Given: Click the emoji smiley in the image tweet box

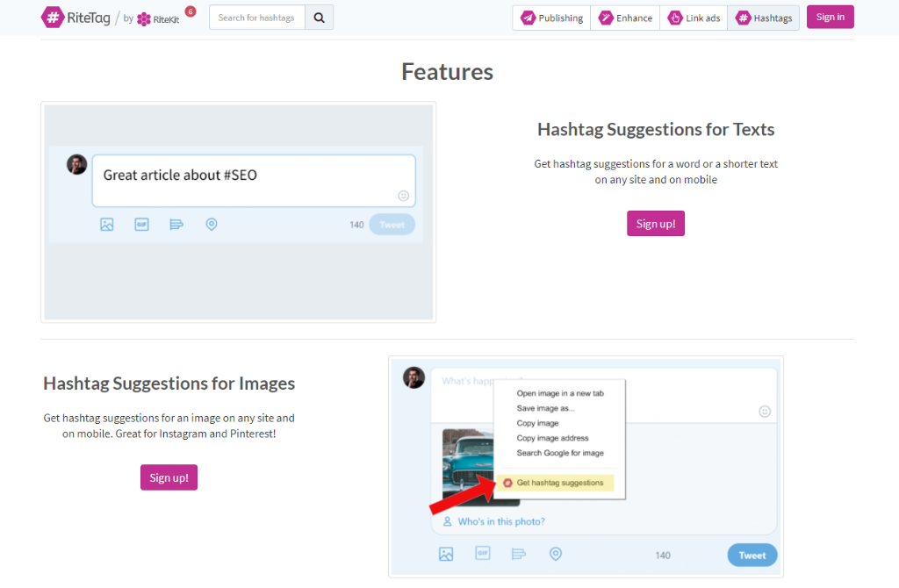Looking at the screenshot, I should pyautogui.click(x=765, y=412).
